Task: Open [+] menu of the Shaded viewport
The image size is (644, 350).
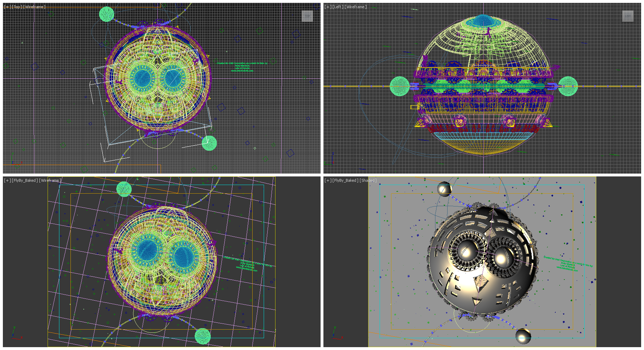Action: click(x=328, y=180)
